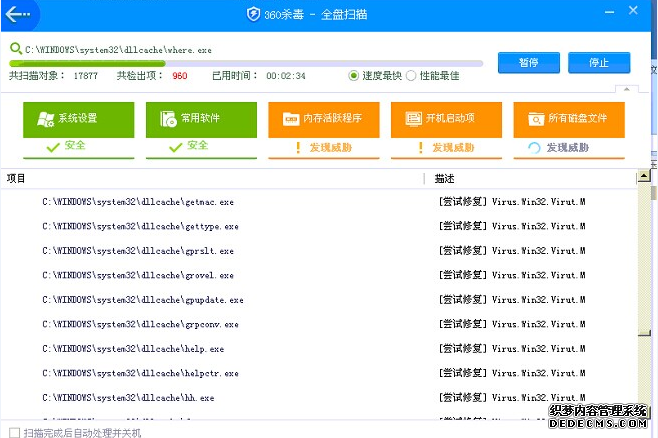Viewport: 658px width, 438px height.
Task: Click the 停止 button
Action: 599,63
